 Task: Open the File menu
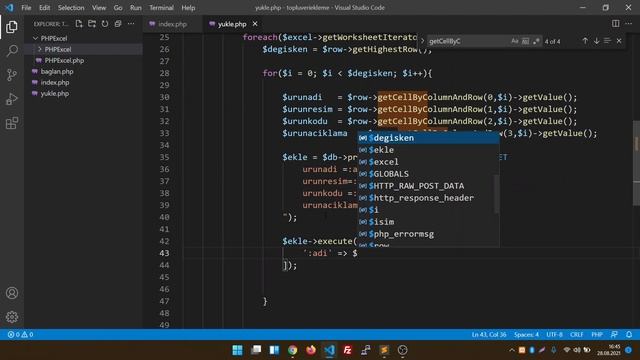(x=26, y=8)
